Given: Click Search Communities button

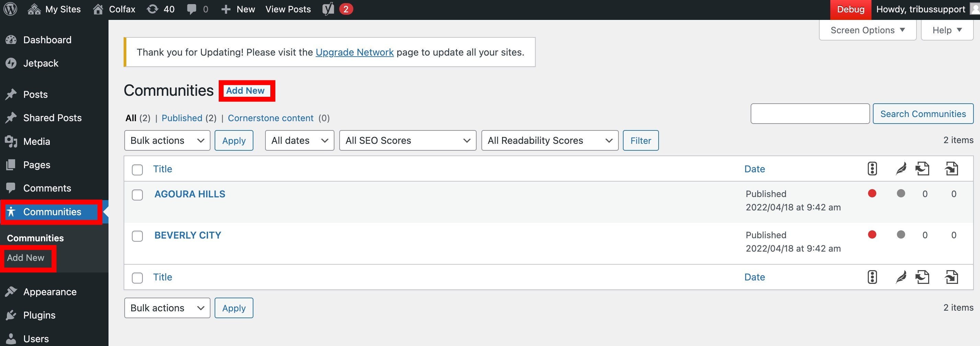Looking at the screenshot, I should 923,114.
